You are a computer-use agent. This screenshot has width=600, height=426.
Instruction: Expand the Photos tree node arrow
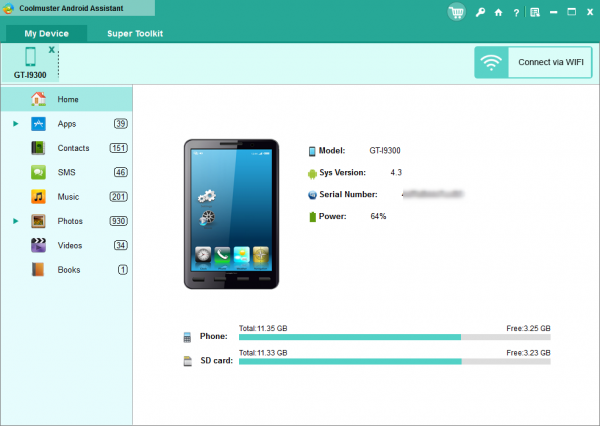coord(15,221)
